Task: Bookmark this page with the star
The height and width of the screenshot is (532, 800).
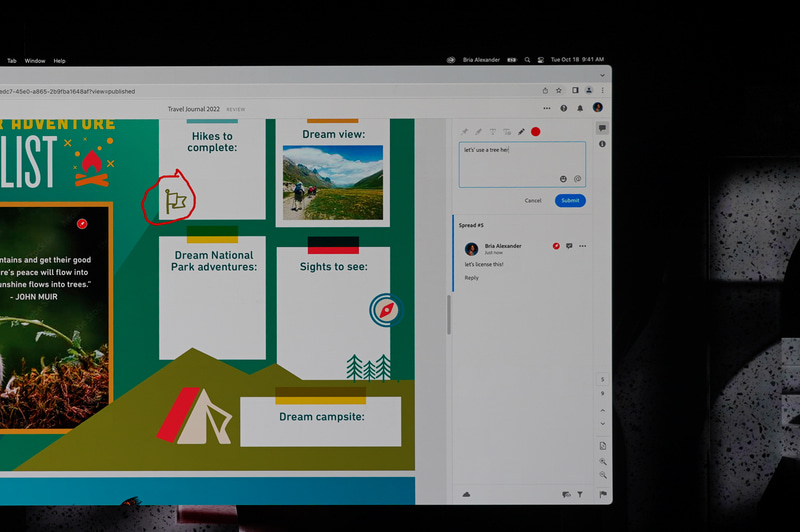Action: tap(559, 90)
